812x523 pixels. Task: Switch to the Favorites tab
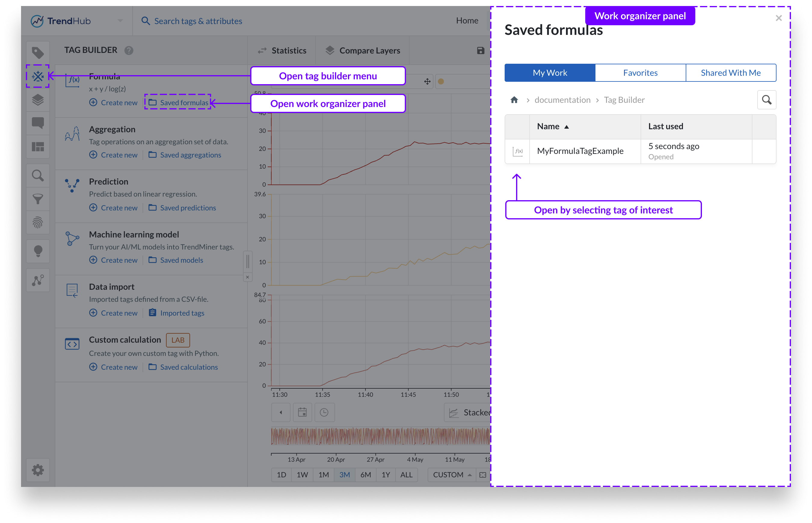(x=640, y=73)
